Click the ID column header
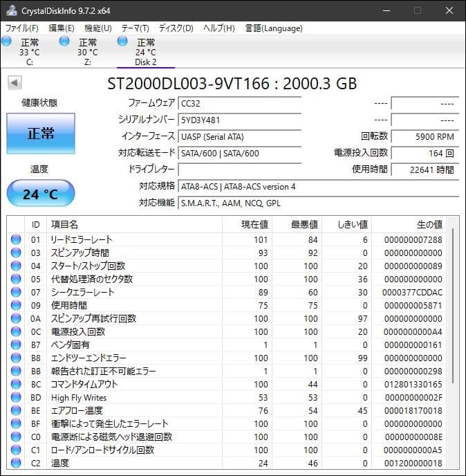This screenshot has height=476, width=466. point(35,225)
